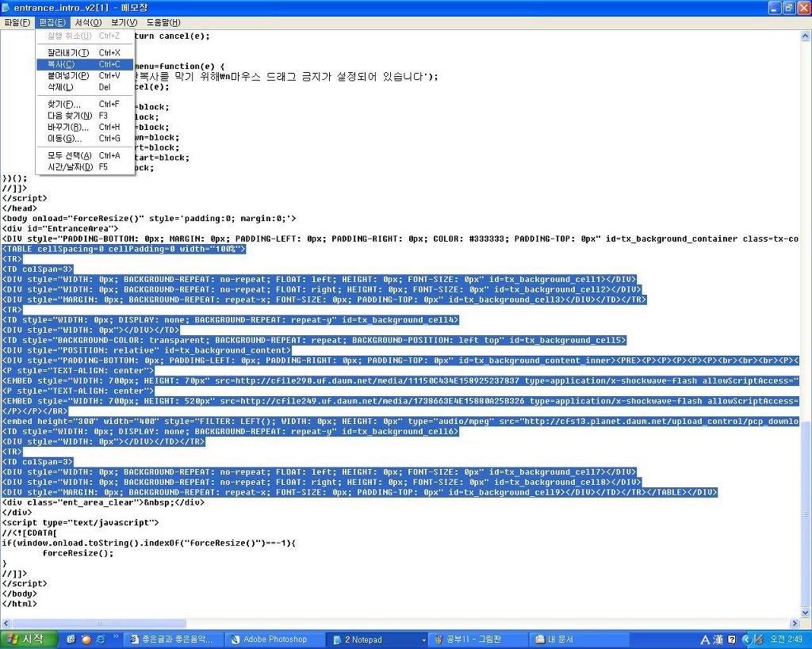The width and height of the screenshot is (812, 649).
Task: Click the <script type="text/javascript"> line
Action: click(x=81, y=523)
